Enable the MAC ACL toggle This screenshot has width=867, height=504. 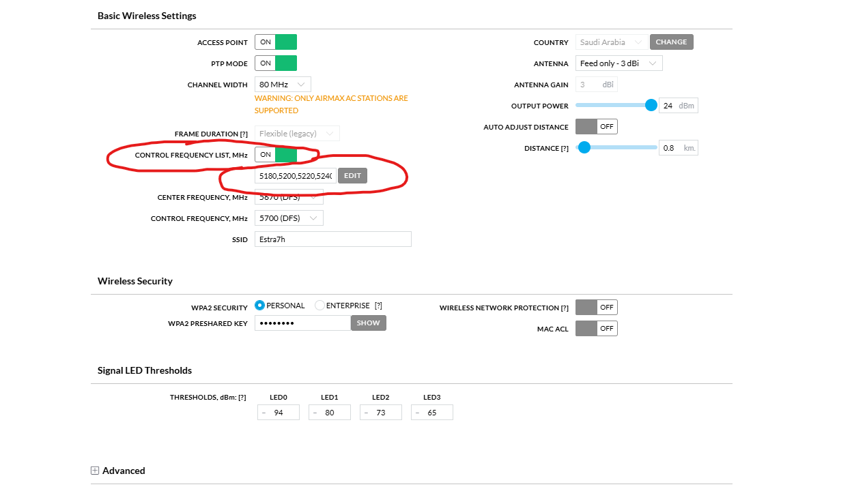pyautogui.click(x=597, y=329)
